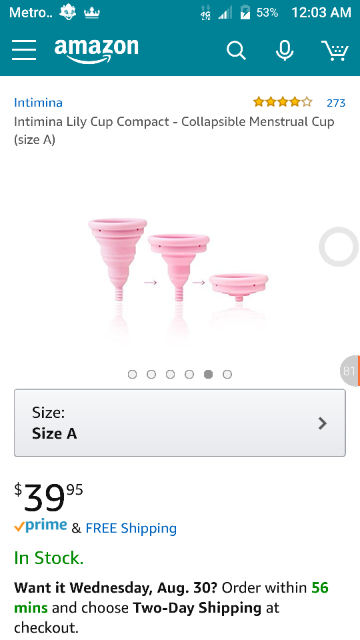Screen dimensions: 360x640
Task: Tap the floating 81 badge bubble
Action: pos(350,371)
